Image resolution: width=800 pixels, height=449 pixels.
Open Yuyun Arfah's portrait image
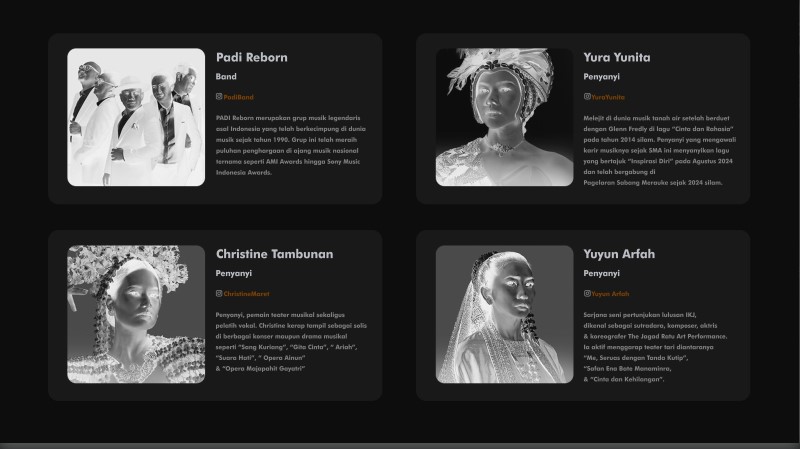coord(504,314)
